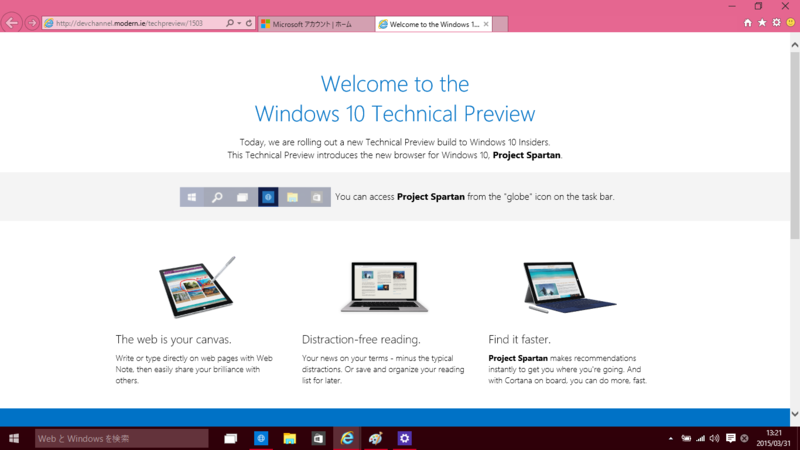Open File Explorer from the taskbar
This screenshot has width=800, height=450.
(x=290, y=438)
